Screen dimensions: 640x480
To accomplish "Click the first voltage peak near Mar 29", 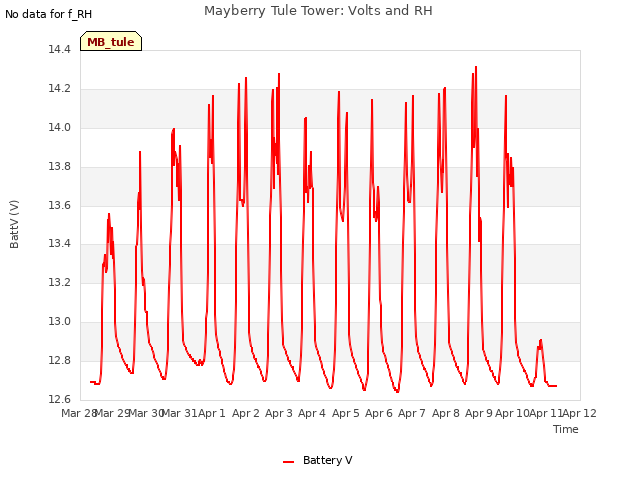I will click(x=109, y=215).
